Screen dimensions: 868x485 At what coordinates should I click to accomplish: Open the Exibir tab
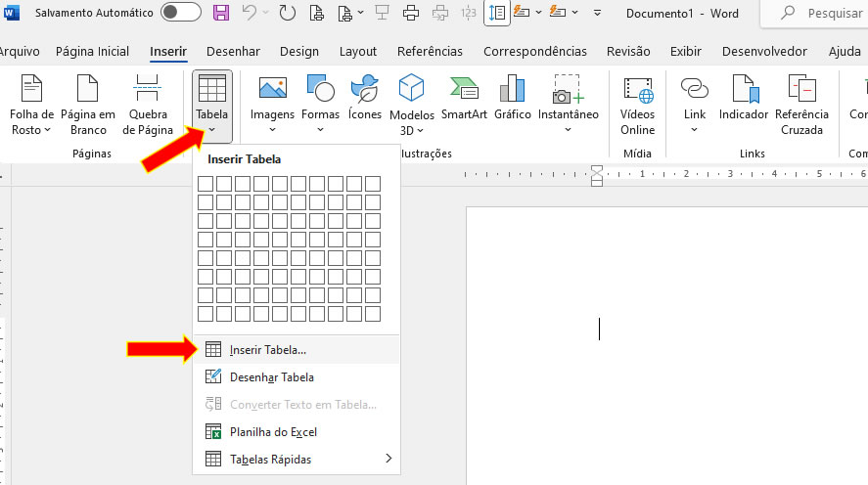coord(686,52)
